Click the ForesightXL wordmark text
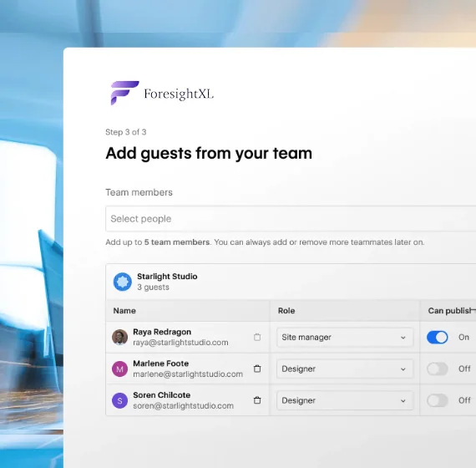 (x=179, y=94)
